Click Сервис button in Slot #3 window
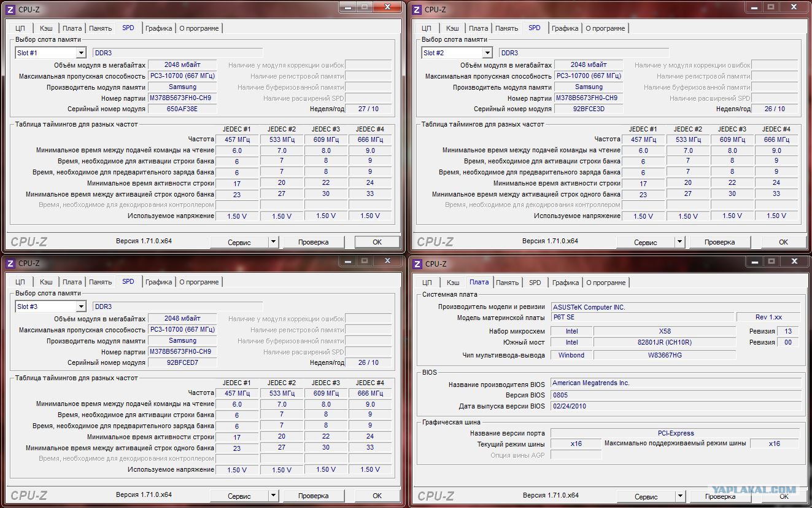The image size is (812, 508). [239, 496]
